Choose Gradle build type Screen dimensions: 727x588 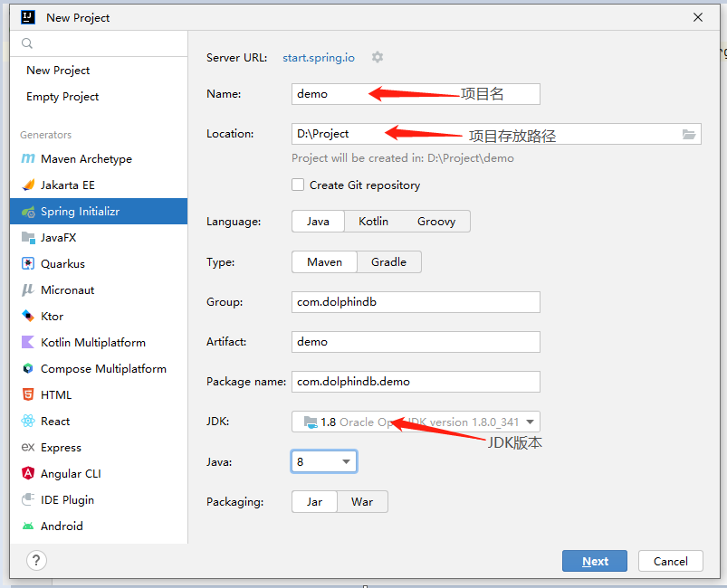[389, 262]
